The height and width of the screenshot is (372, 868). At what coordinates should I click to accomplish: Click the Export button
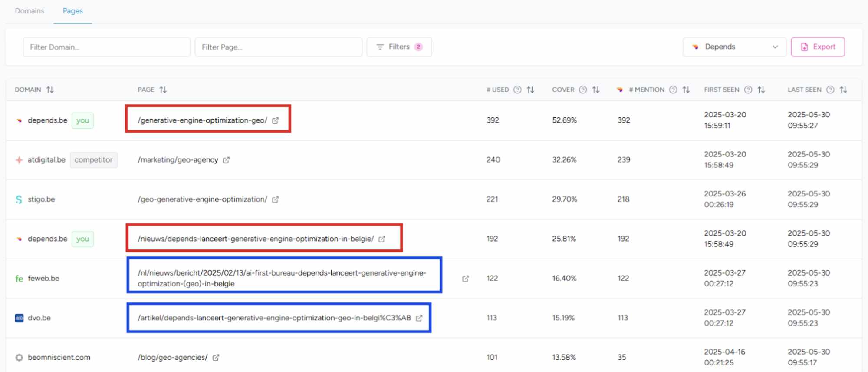coord(818,47)
